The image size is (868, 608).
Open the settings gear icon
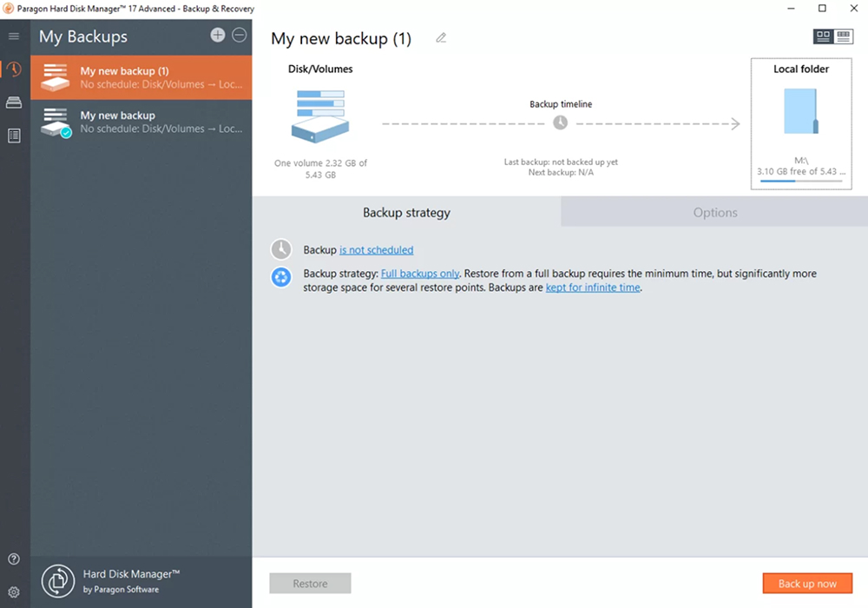[x=13, y=591]
